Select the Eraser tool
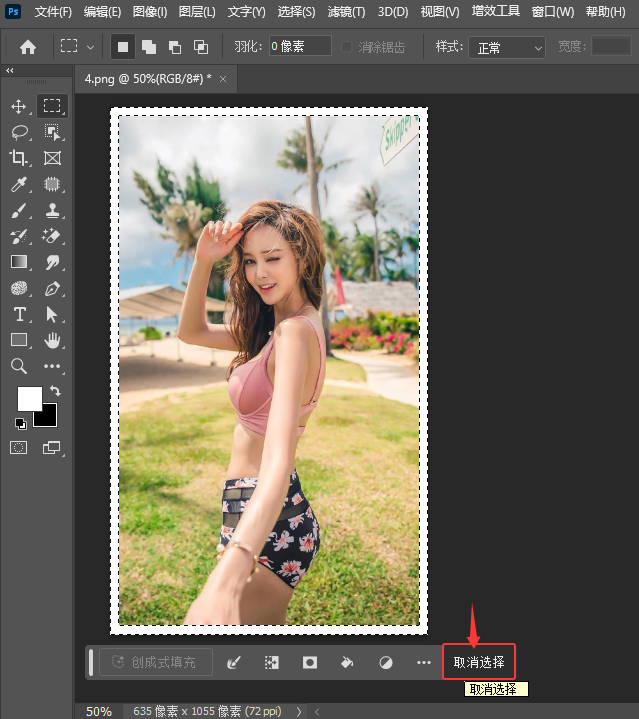The height and width of the screenshot is (719, 639). coord(51,236)
